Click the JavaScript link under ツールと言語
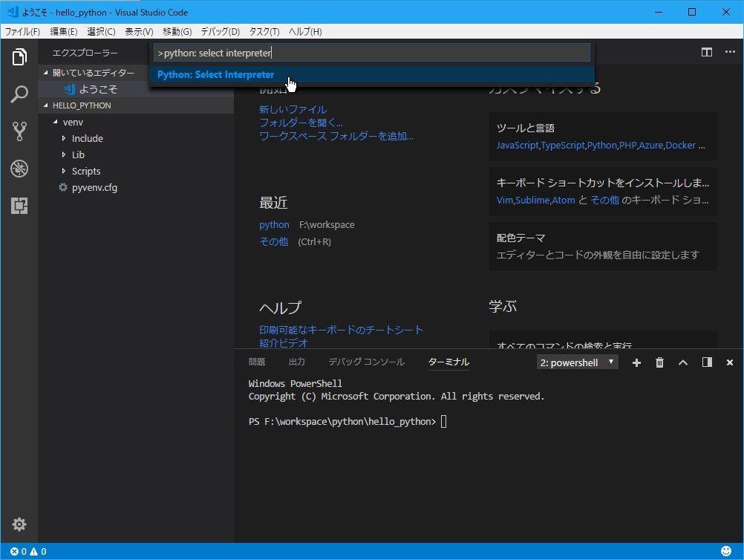Viewport: 744px width, 560px height. click(x=518, y=146)
